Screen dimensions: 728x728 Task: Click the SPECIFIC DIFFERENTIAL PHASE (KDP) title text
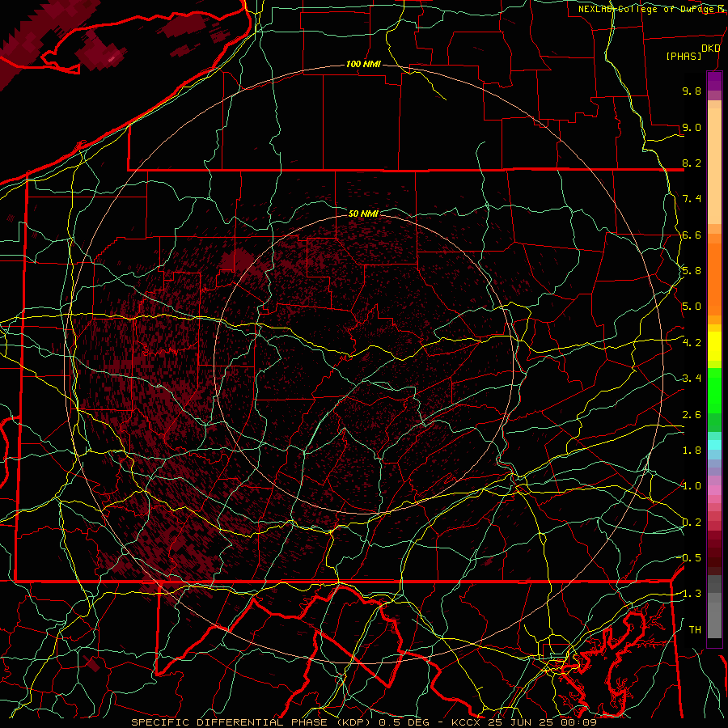click(x=252, y=722)
